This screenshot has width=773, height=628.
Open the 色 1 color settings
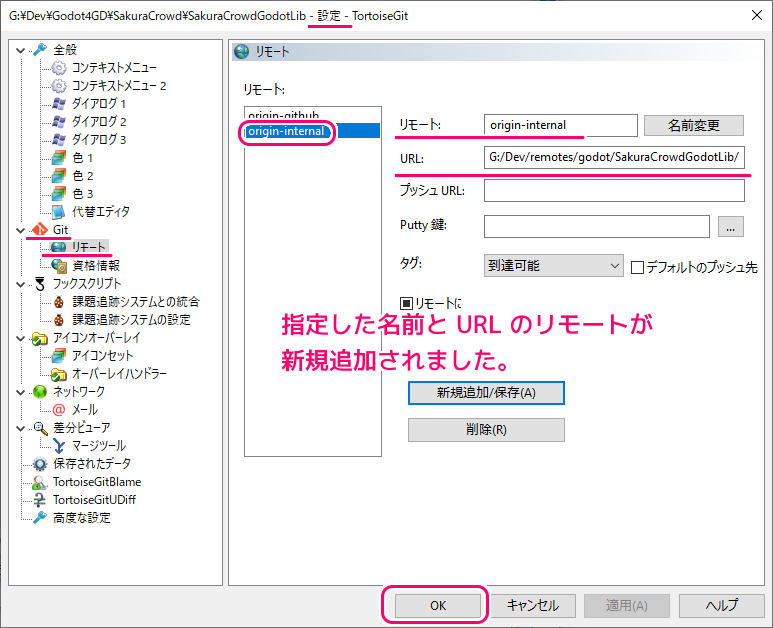click(83, 157)
